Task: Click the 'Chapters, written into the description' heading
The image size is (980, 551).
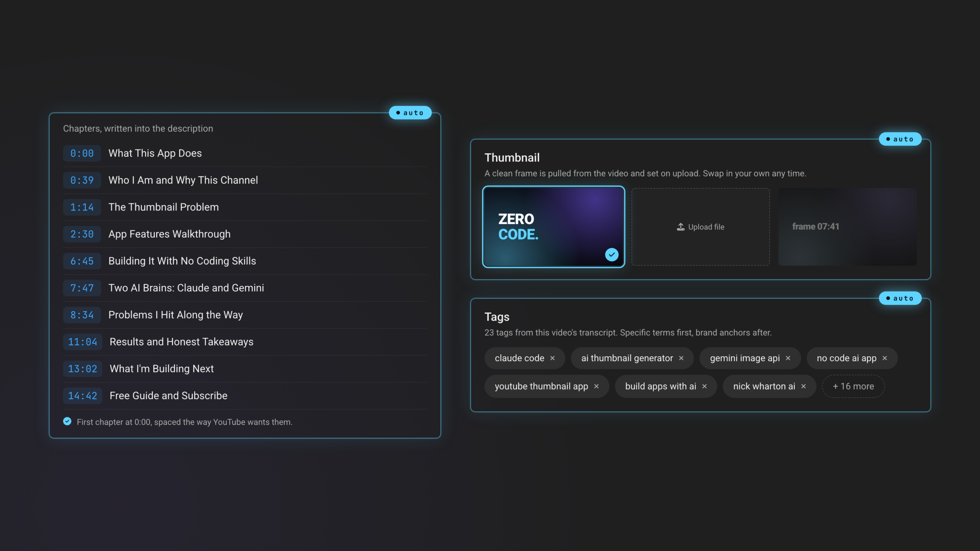Action: click(138, 129)
